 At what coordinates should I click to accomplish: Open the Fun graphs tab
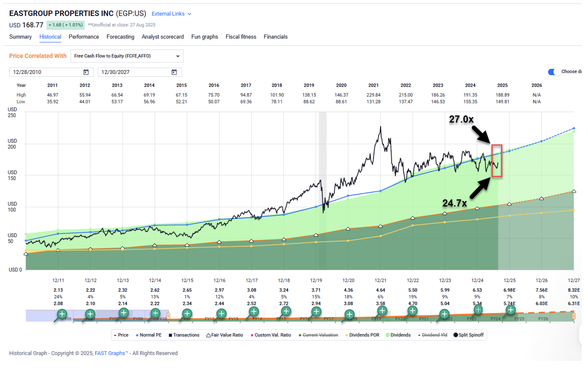(x=205, y=37)
